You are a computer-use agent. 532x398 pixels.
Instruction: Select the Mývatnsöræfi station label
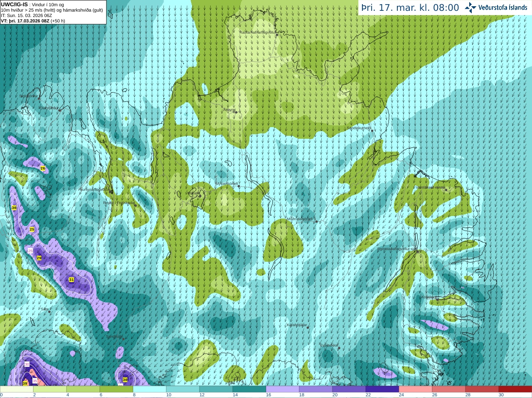[x=227, y=184]
